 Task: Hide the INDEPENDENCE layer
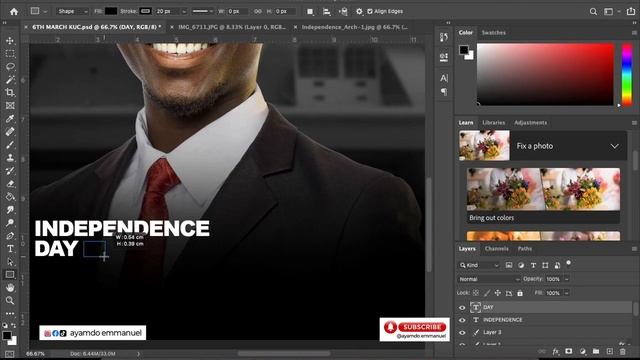[x=462, y=320]
